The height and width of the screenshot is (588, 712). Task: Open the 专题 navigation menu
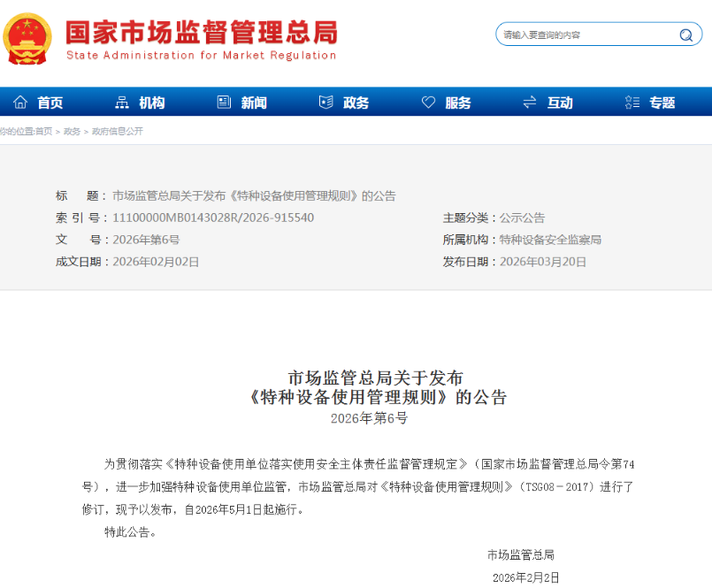tap(662, 103)
